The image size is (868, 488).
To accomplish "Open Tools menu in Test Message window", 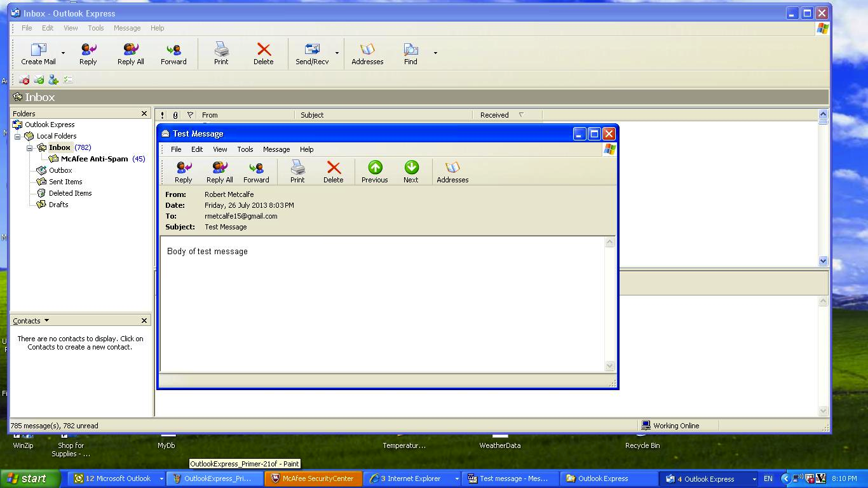I will (x=245, y=149).
